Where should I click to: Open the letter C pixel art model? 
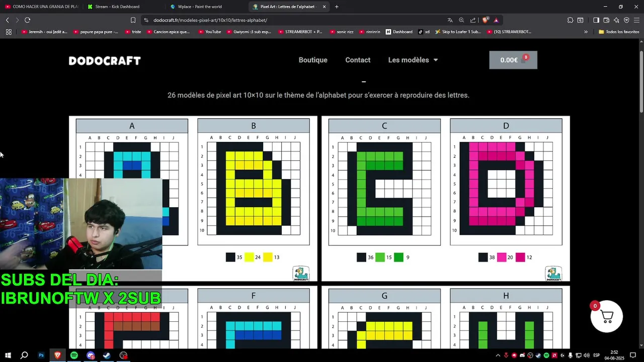[x=384, y=182]
